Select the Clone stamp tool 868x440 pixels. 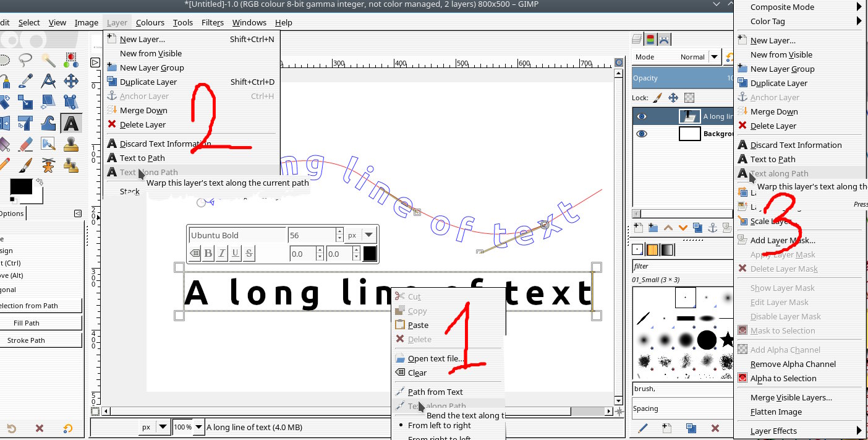(71, 144)
